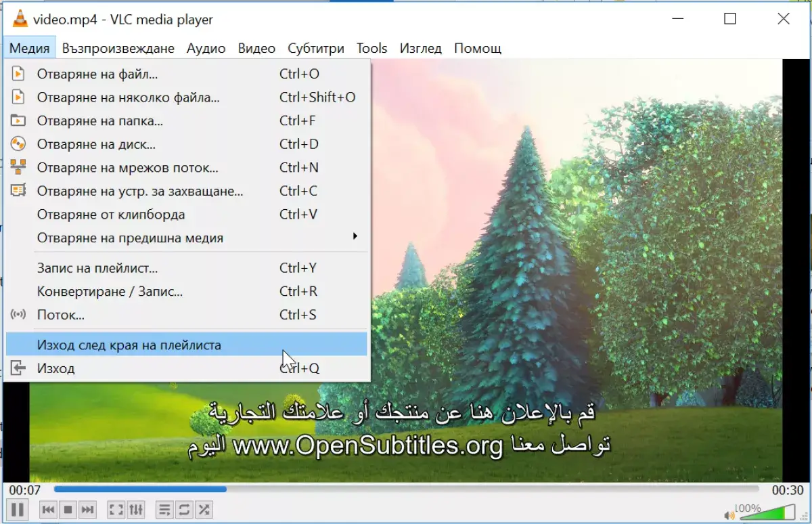The width and height of the screenshot is (812, 524).
Task: Choose Отваряне на няколко файла...
Action: coord(187,97)
